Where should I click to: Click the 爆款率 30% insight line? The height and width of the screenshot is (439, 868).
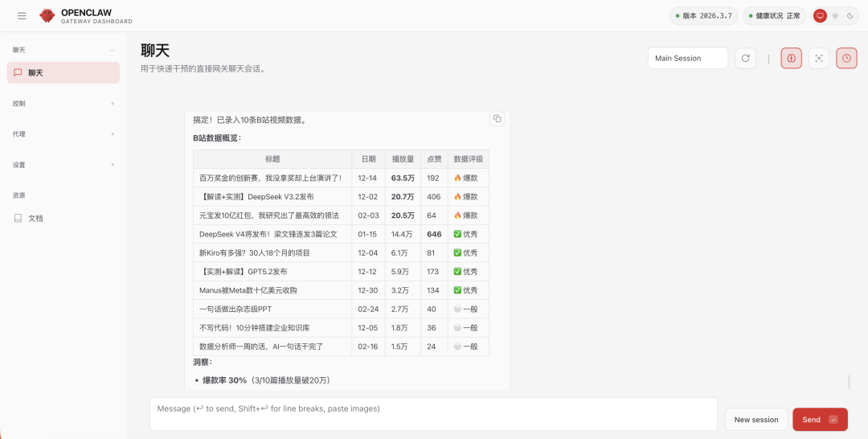pyautogui.click(x=266, y=380)
